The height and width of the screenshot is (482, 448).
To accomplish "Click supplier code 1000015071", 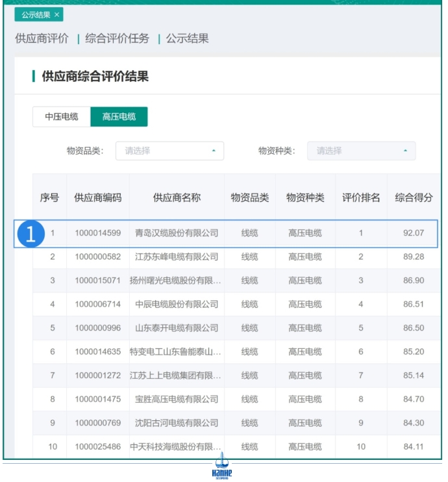I will [x=97, y=281].
